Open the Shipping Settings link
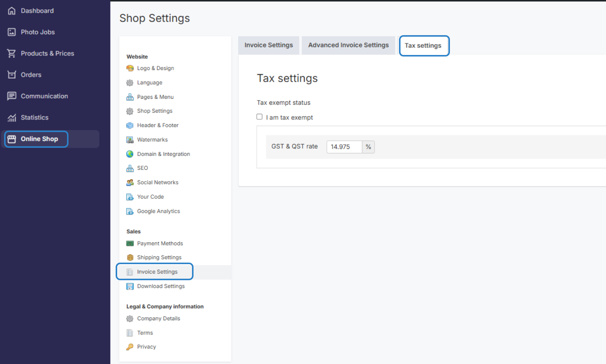606x364 pixels. click(x=159, y=257)
